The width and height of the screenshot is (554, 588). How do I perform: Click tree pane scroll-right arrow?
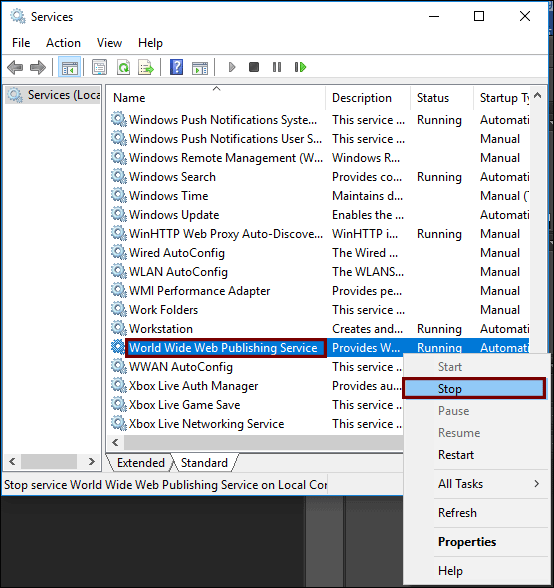click(92, 461)
